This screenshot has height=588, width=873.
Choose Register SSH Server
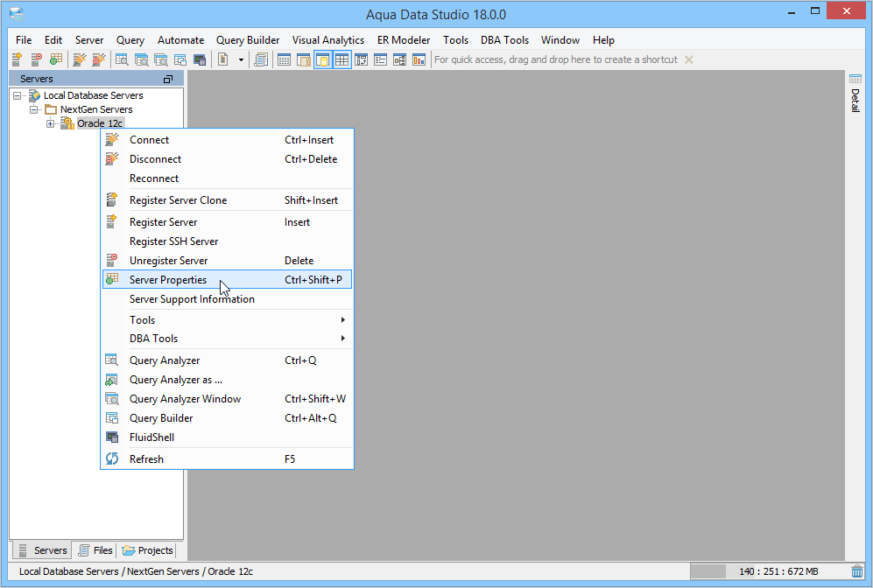point(227,241)
